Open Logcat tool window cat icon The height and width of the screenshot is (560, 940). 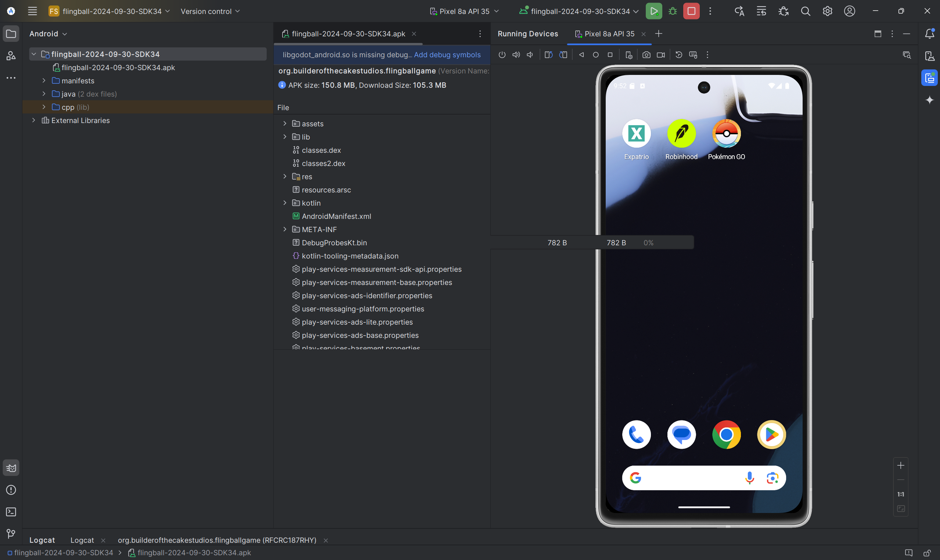[11, 468]
